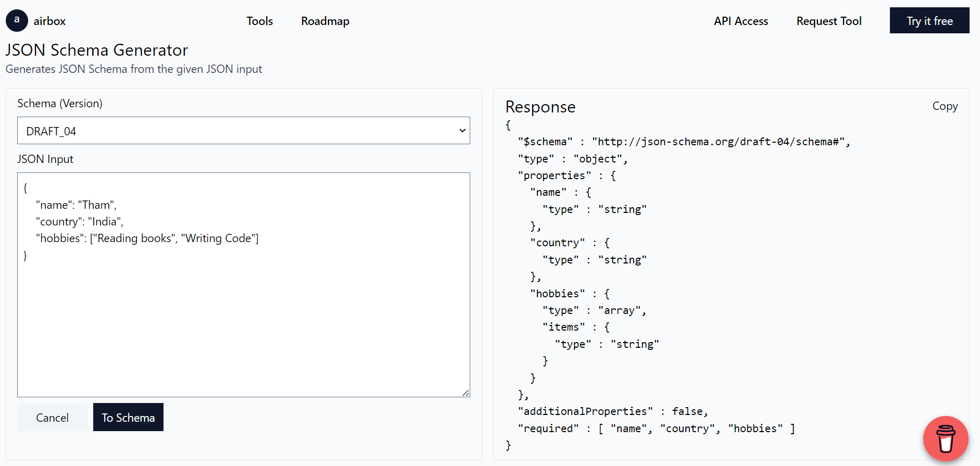This screenshot has height=466, width=980.
Task: Click the "properties" : { response line
Action: [x=567, y=175]
